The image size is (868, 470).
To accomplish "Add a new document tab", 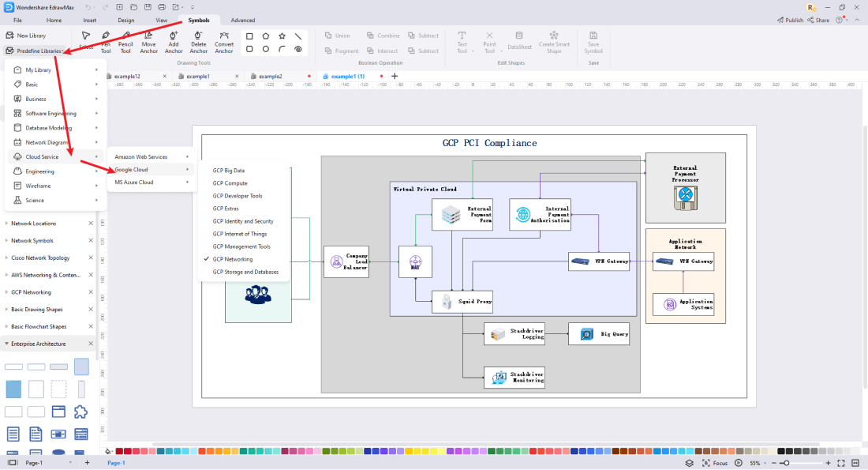I will point(395,76).
